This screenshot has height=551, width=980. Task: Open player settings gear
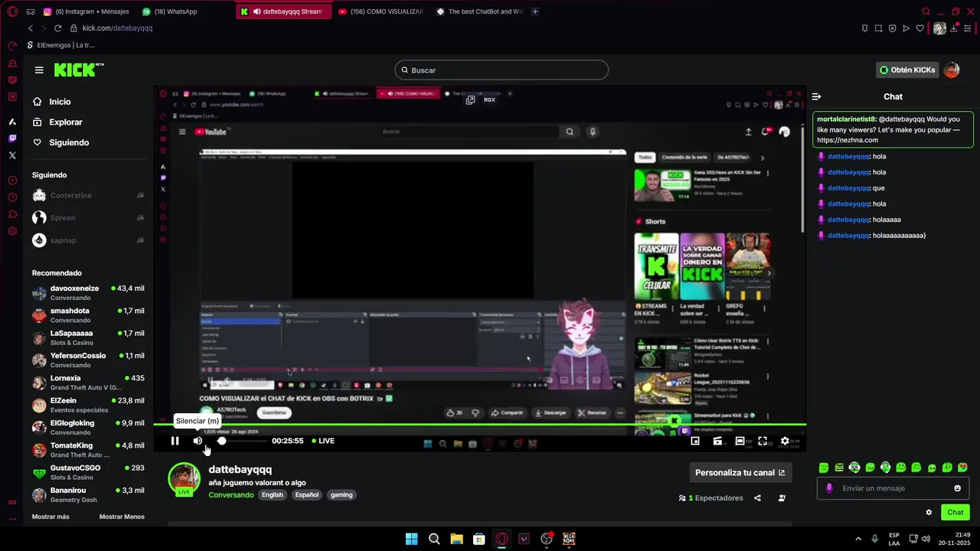click(785, 441)
